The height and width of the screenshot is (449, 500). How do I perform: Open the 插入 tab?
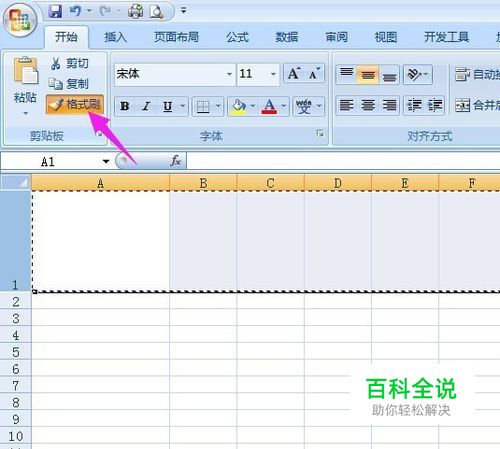coord(115,37)
